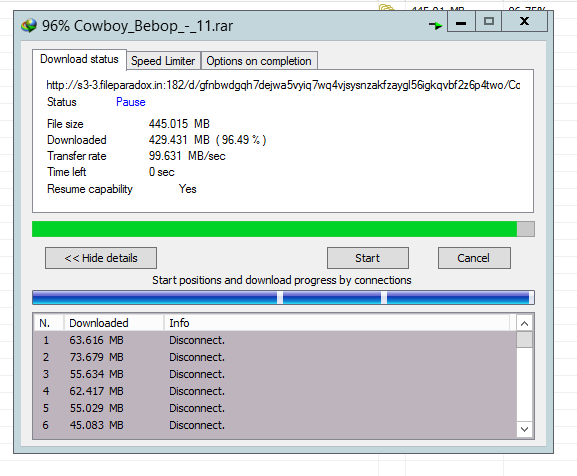The width and height of the screenshot is (577, 476).
Task: Select the Download status tab
Action: 79,59
